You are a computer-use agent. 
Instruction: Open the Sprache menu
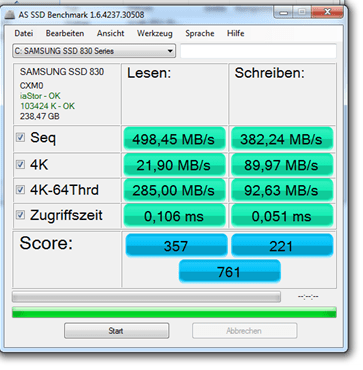[200, 33]
